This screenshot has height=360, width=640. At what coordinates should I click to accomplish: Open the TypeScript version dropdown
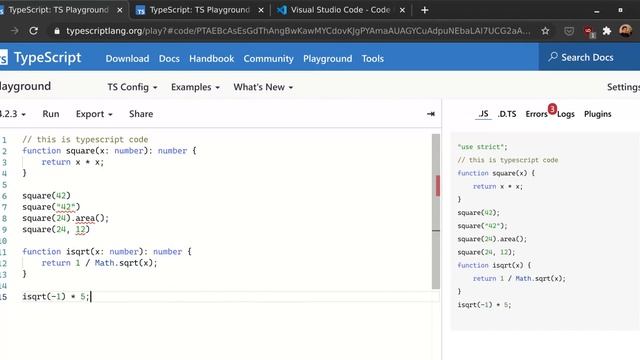coord(12,114)
